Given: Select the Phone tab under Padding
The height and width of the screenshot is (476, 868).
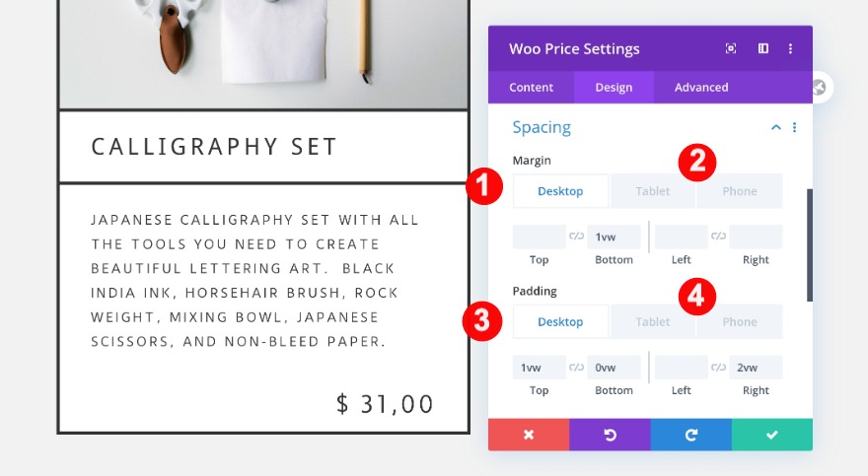Looking at the screenshot, I should pyautogui.click(x=740, y=322).
